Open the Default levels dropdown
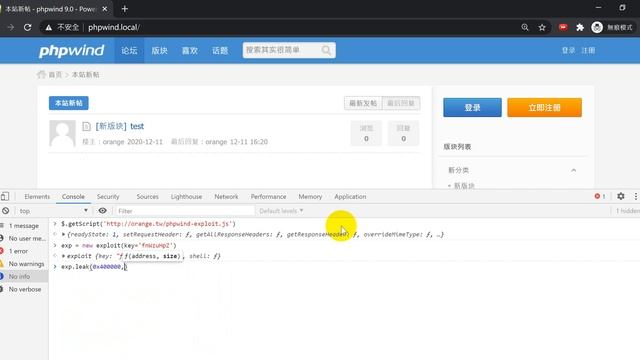Screen dimensions: 640x360 point(281,211)
